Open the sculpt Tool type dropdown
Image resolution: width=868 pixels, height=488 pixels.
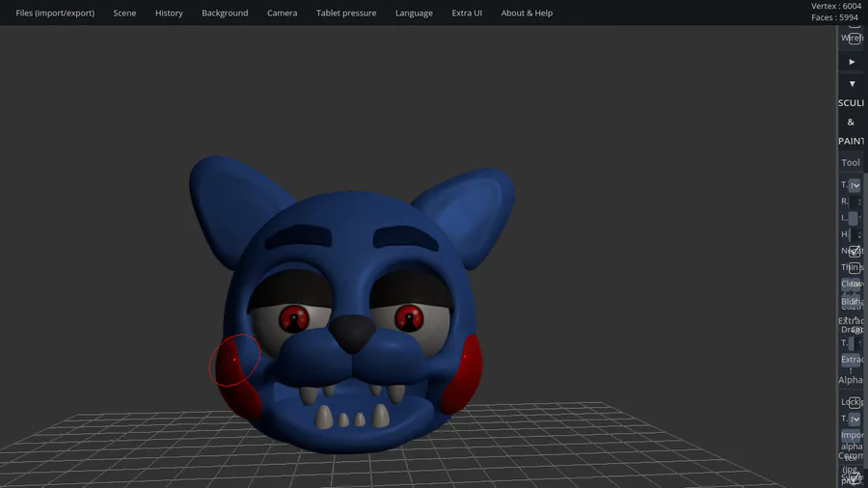[x=854, y=185]
